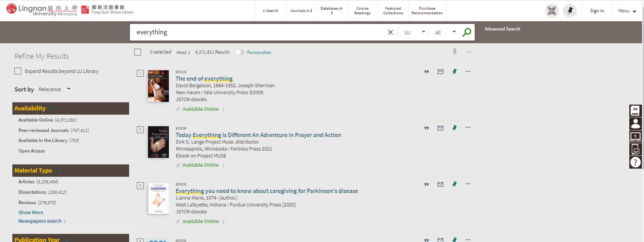Open the All search type dropdown

coord(445,32)
